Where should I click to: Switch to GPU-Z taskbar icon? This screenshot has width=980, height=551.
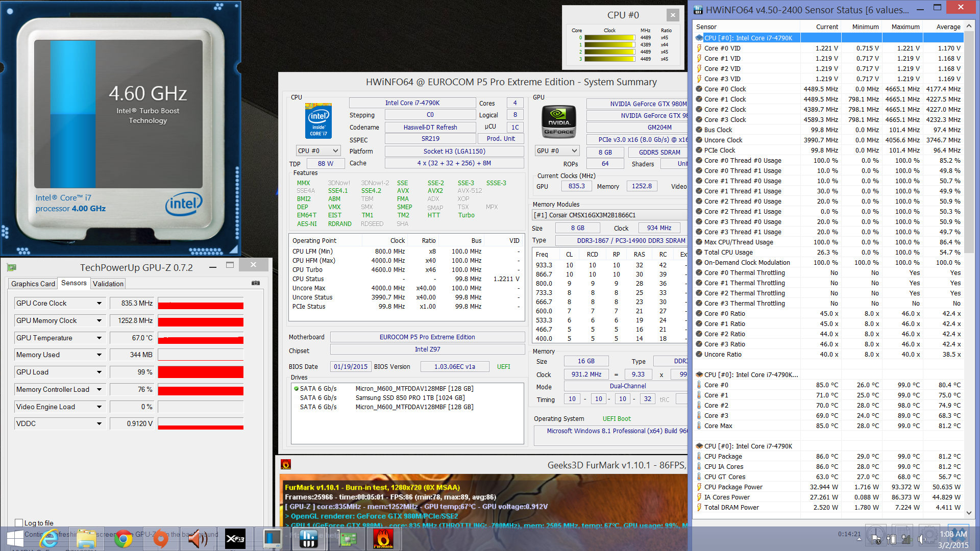(347, 539)
